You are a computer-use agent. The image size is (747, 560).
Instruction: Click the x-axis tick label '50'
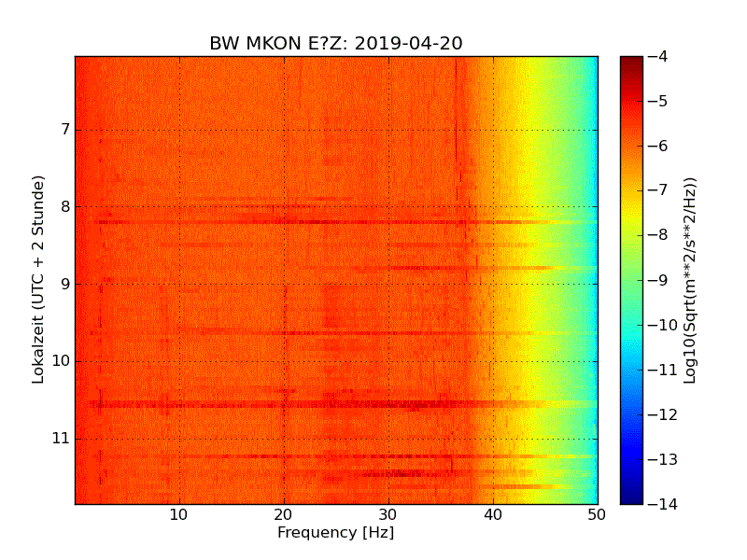597,515
